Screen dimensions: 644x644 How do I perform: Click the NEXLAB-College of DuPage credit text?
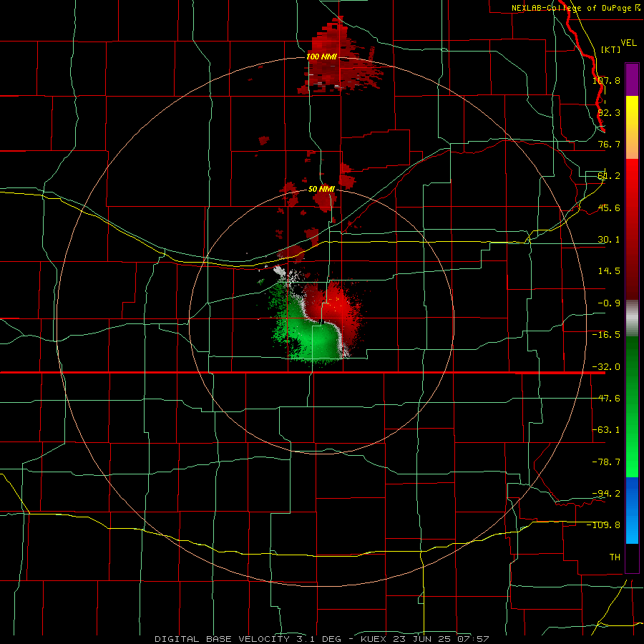point(576,8)
